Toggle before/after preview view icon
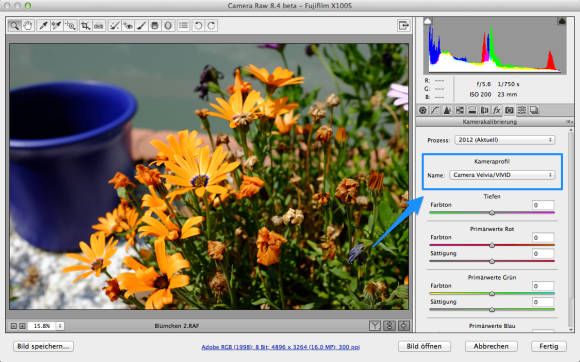This screenshot has height=362, width=580. [x=375, y=325]
